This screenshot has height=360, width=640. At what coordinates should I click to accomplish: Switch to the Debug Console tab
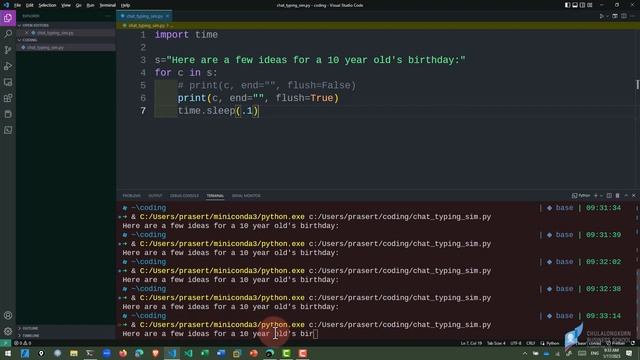coord(184,196)
